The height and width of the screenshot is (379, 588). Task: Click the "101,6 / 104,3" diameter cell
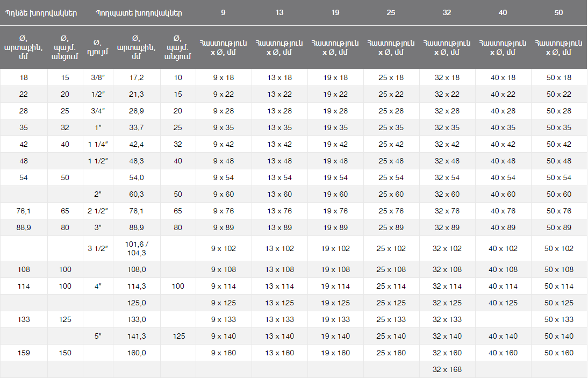137,248
